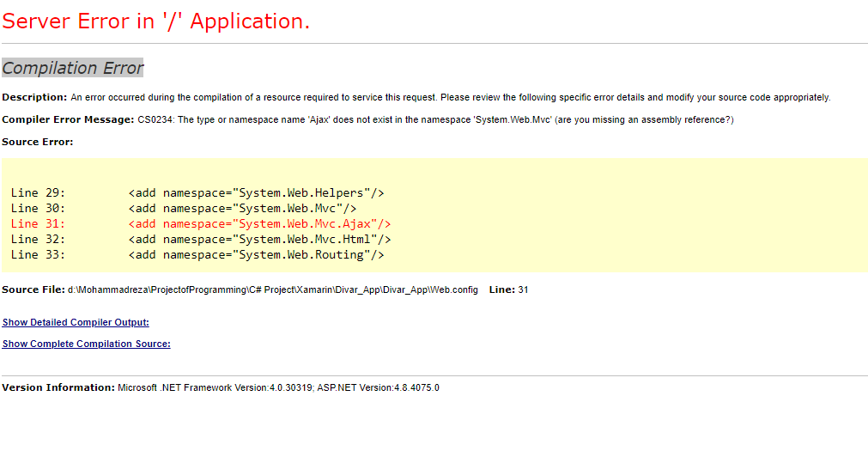Click the Source Error label

pyautogui.click(x=38, y=142)
